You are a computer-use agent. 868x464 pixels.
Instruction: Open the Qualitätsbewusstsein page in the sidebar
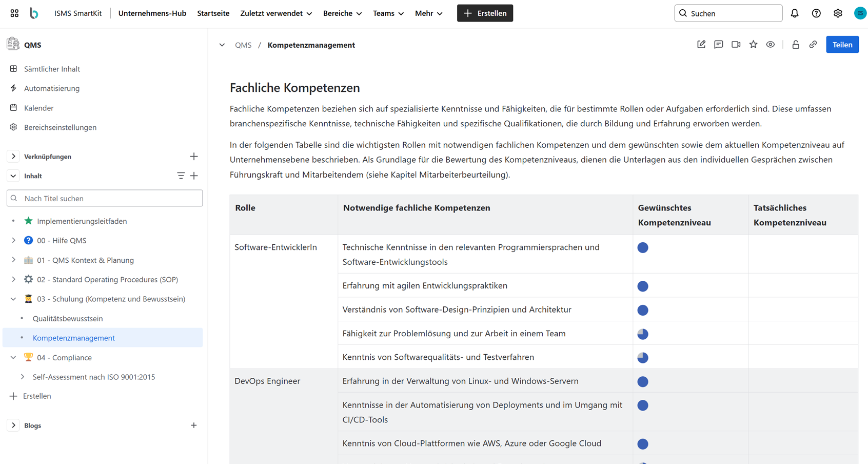(68, 318)
